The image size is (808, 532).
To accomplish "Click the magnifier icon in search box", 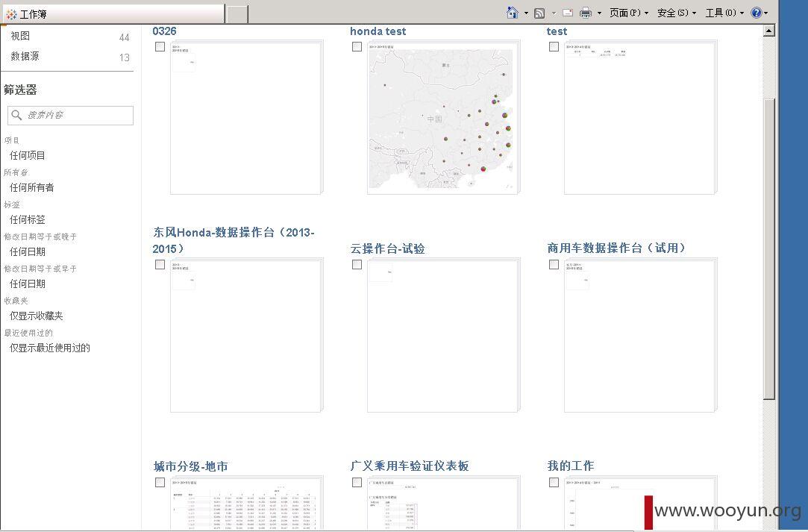I will 16,115.
